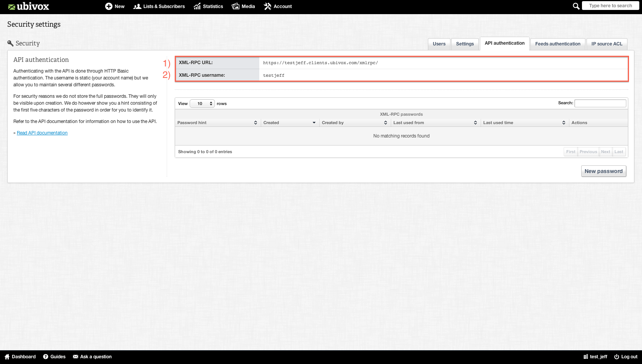This screenshot has height=364, width=642.
Task: Click the No matching records found message
Action: 401,136
